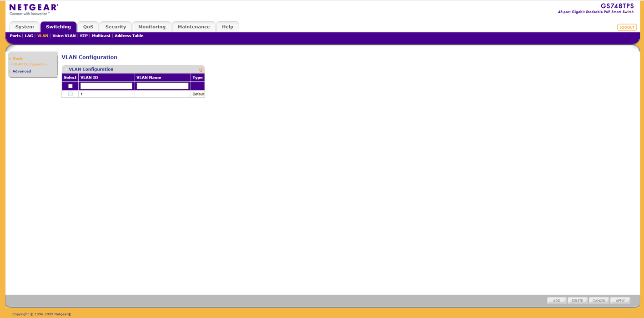Image resolution: width=644 pixels, height=318 pixels.
Task: Click the Type column header
Action: point(198,78)
